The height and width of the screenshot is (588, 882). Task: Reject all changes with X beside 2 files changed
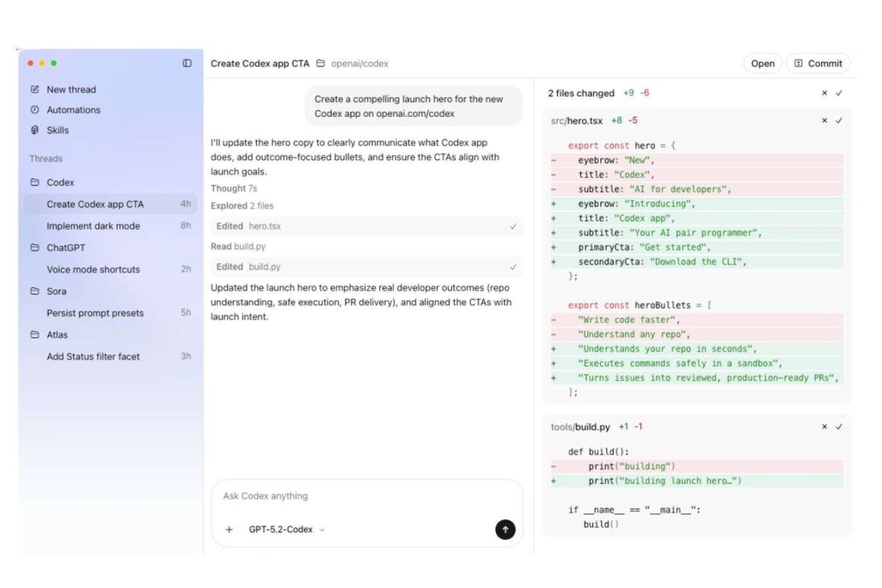pos(825,93)
